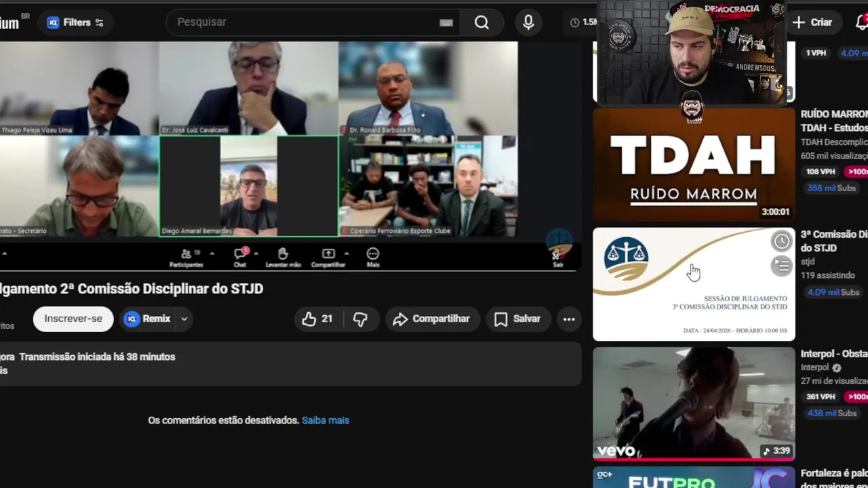The image size is (868, 488).
Task: Toggle Salvar to save the video
Action: 518,319
